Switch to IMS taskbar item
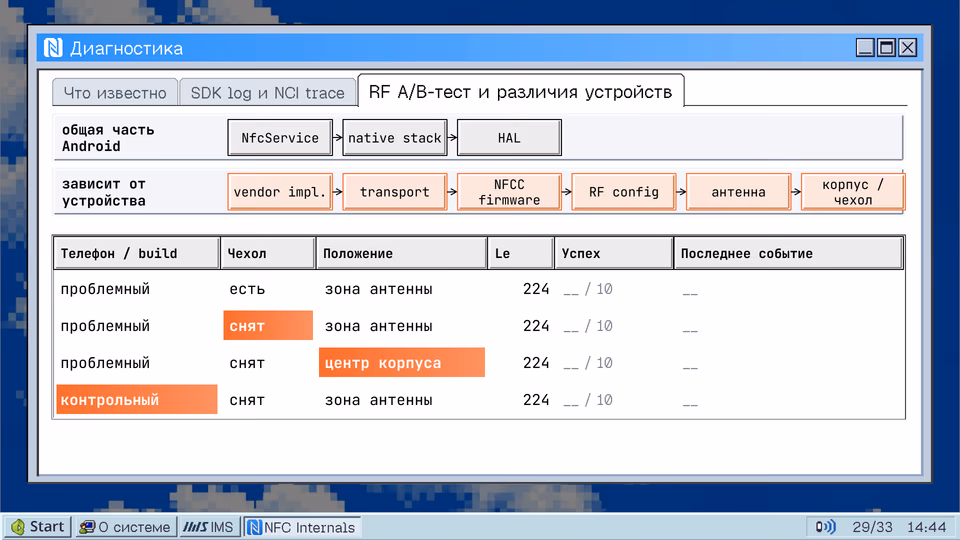This screenshot has width=960, height=540. tap(209, 527)
